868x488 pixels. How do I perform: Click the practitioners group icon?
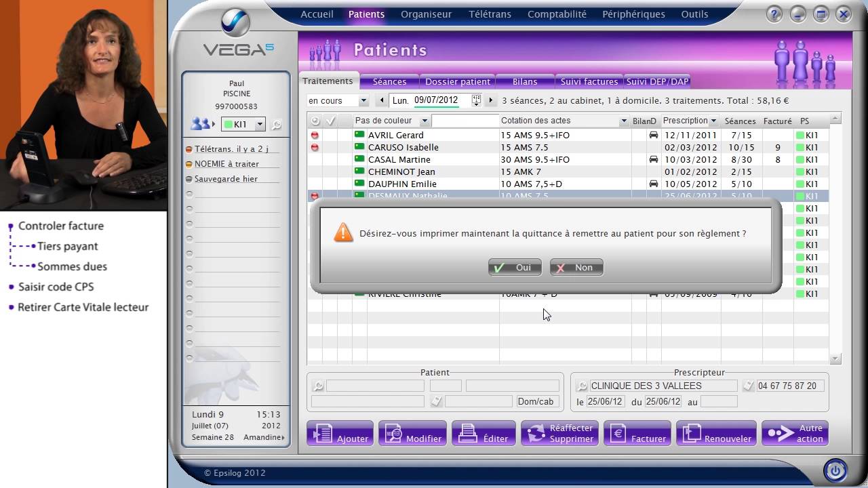(x=201, y=124)
